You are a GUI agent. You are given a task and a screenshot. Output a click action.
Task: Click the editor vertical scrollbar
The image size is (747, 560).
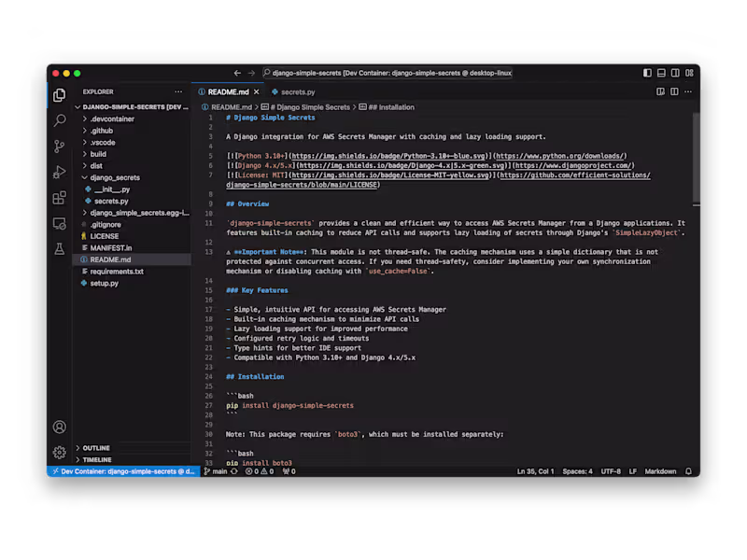[x=696, y=157]
